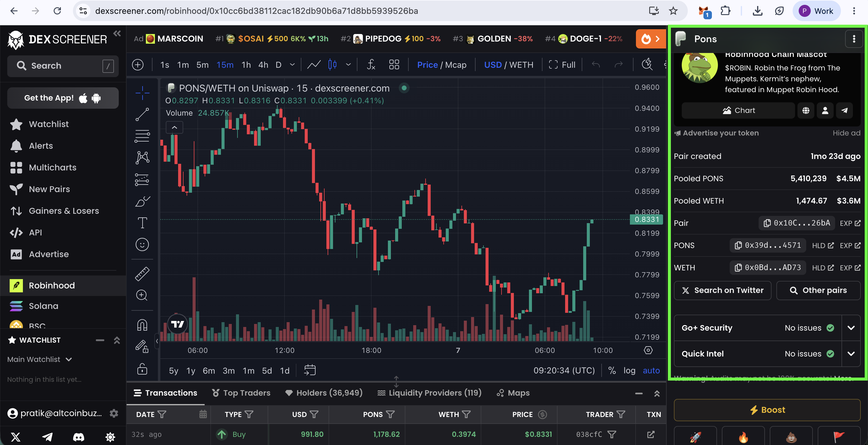Open the indicators menu

[371, 64]
